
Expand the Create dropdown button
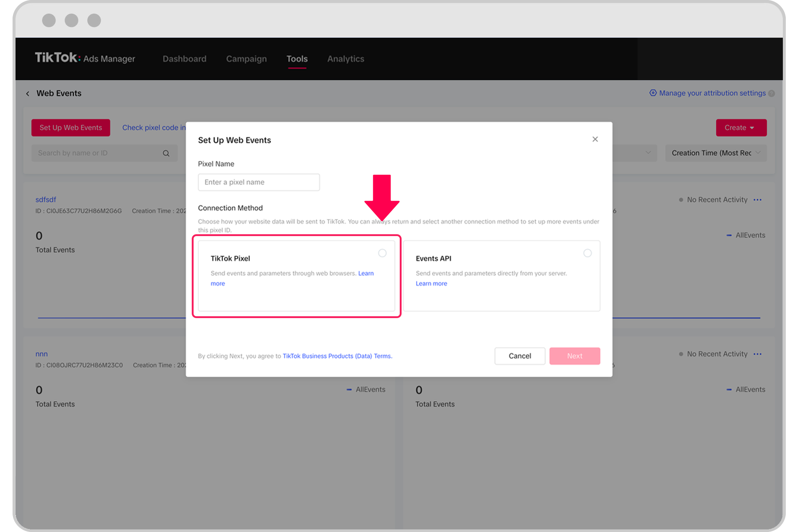click(x=740, y=127)
